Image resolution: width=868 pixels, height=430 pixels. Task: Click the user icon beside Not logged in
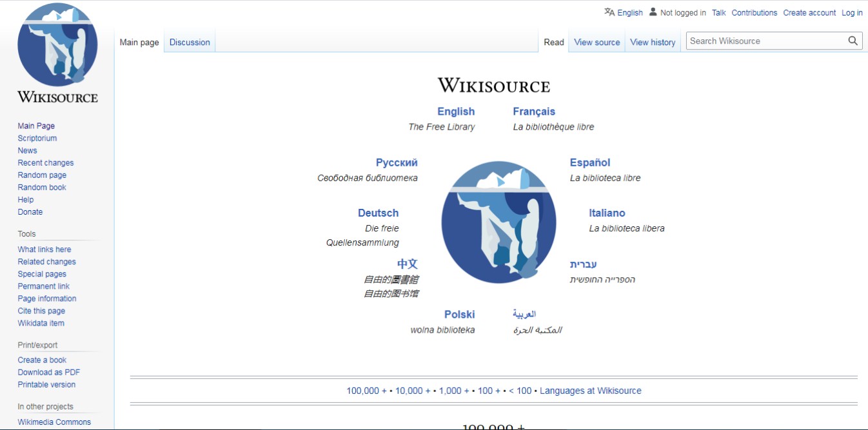pyautogui.click(x=653, y=12)
